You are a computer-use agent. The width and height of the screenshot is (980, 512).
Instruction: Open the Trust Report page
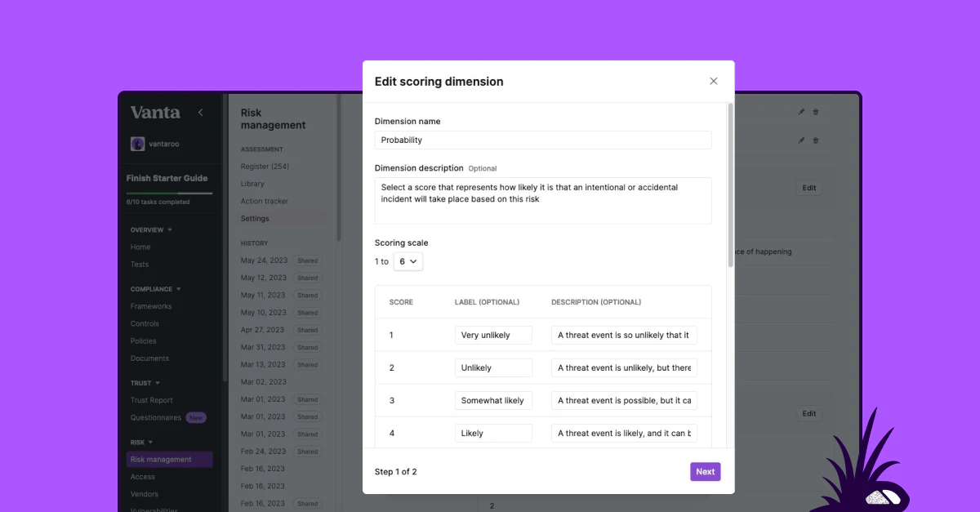tap(152, 400)
